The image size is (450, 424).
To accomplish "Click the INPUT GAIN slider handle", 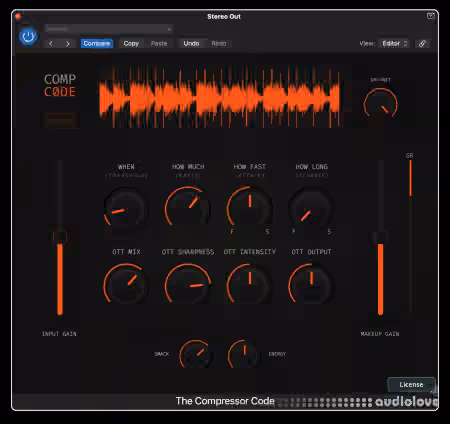I will click(60, 237).
